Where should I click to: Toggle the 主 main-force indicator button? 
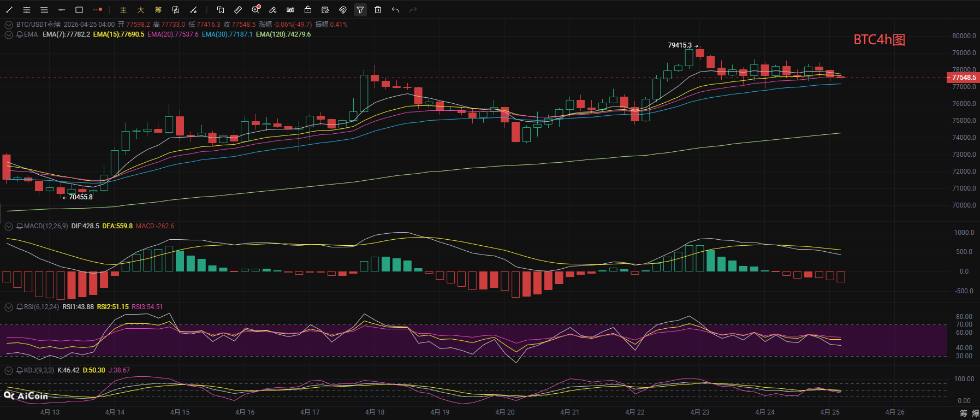click(123, 10)
